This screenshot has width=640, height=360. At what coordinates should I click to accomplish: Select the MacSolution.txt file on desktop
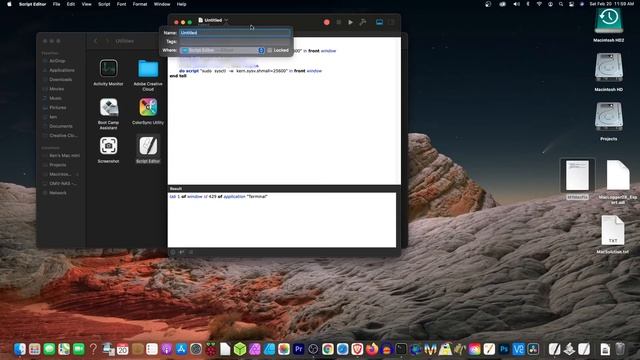(x=613, y=234)
